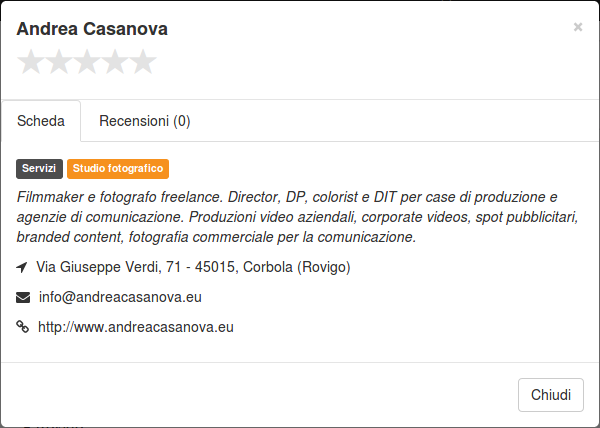Screen dimensions: 600x428
Task: Select the Servizi category badge
Action: point(39,169)
